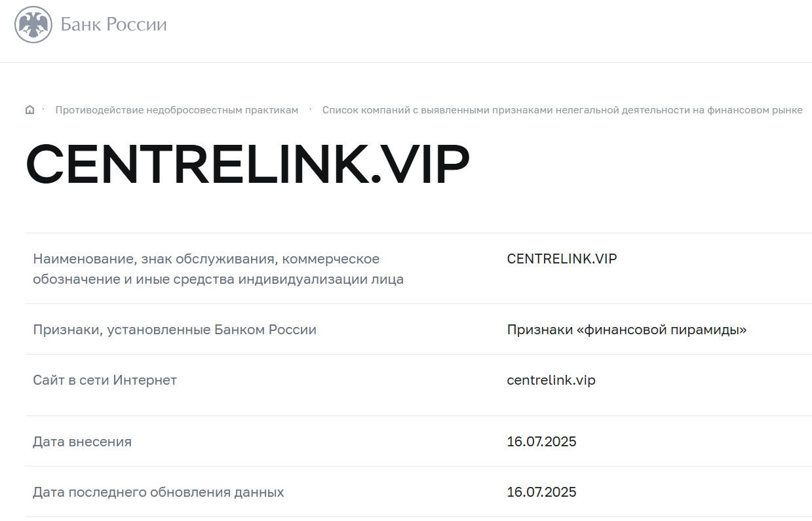Click the Сайт в сети Интернет label
This screenshot has height=521, width=812.
pos(105,380)
